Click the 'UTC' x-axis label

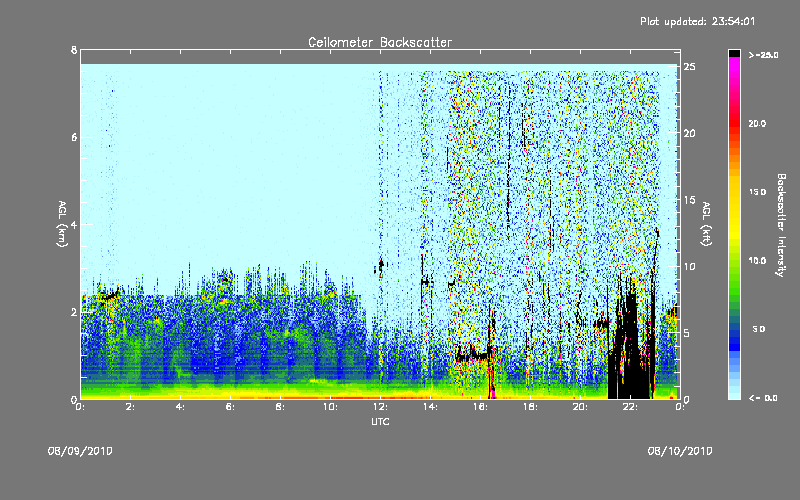[380, 421]
